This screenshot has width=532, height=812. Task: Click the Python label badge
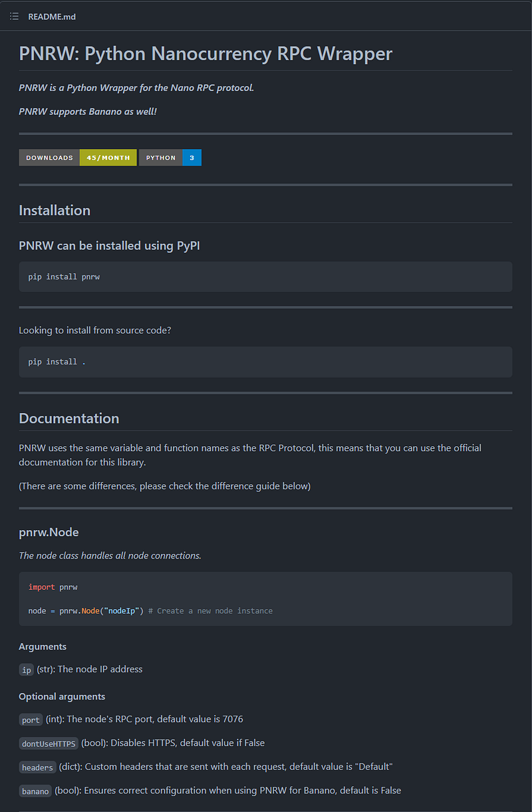pyautogui.click(x=161, y=158)
